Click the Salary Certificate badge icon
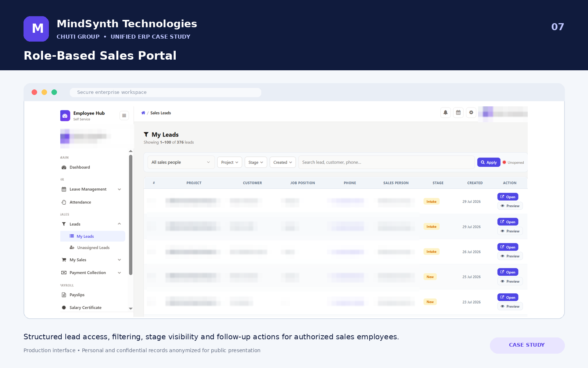 64,308
